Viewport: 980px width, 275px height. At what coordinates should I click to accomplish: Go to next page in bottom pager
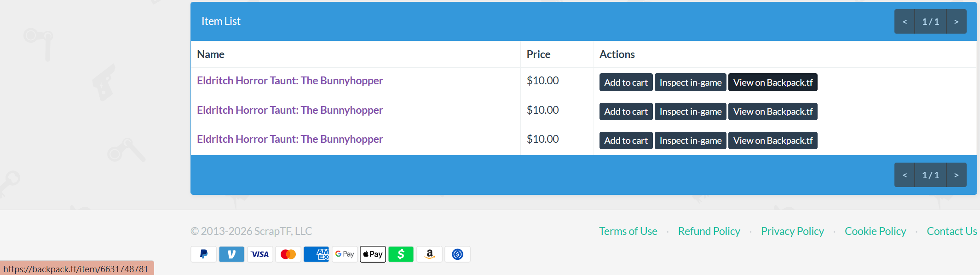coord(956,175)
